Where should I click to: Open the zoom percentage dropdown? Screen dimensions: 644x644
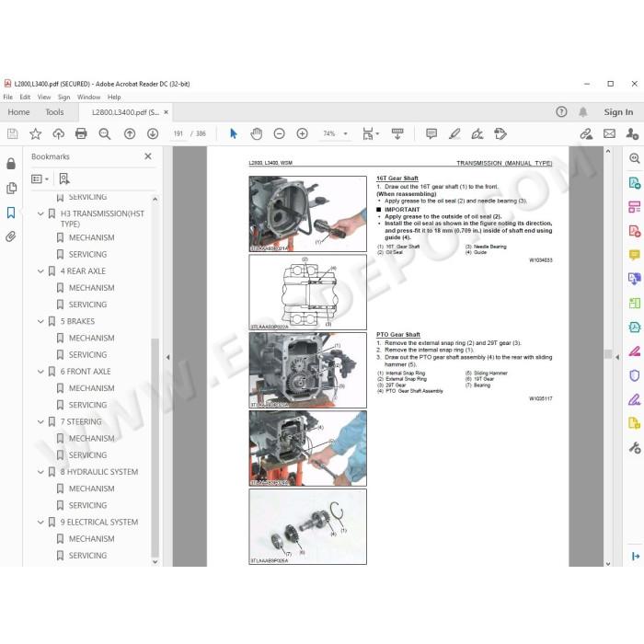[345, 133]
